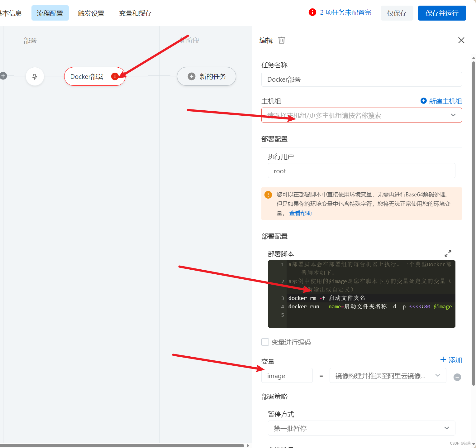476x448 pixels.
Task: Click the 保存并运行 button
Action: pyautogui.click(x=442, y=13)
